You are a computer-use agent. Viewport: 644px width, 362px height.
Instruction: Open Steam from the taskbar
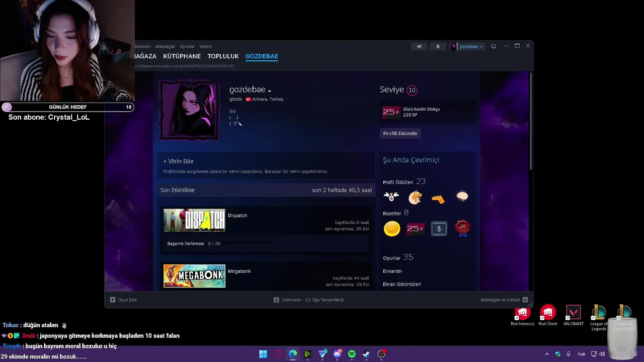point(366,354)
